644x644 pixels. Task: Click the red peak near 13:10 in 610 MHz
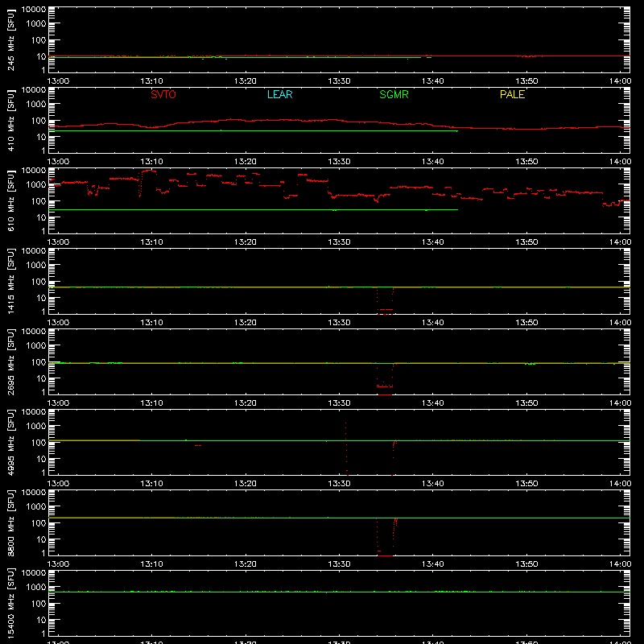[x=149, y=171]
